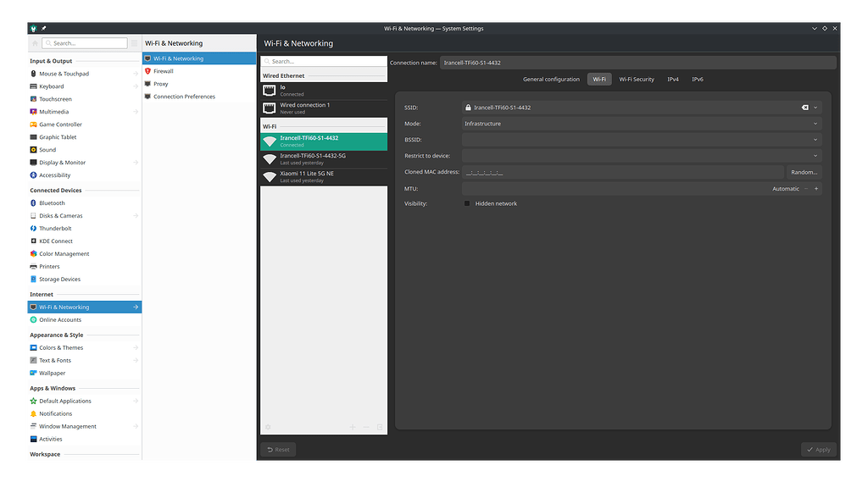Image resolution: width=868 pixels, height=493 pixels.
Task: Increase MTU with plus stepper
Action: click(x=816, y=189)
